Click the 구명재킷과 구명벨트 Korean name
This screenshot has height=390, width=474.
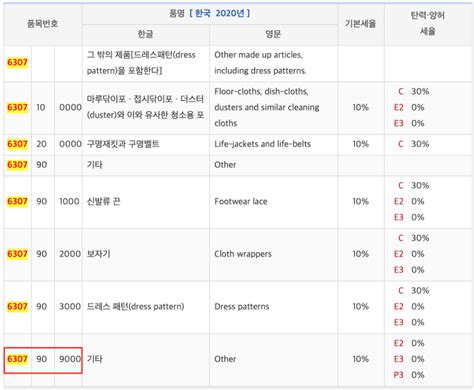pos(123,144)
